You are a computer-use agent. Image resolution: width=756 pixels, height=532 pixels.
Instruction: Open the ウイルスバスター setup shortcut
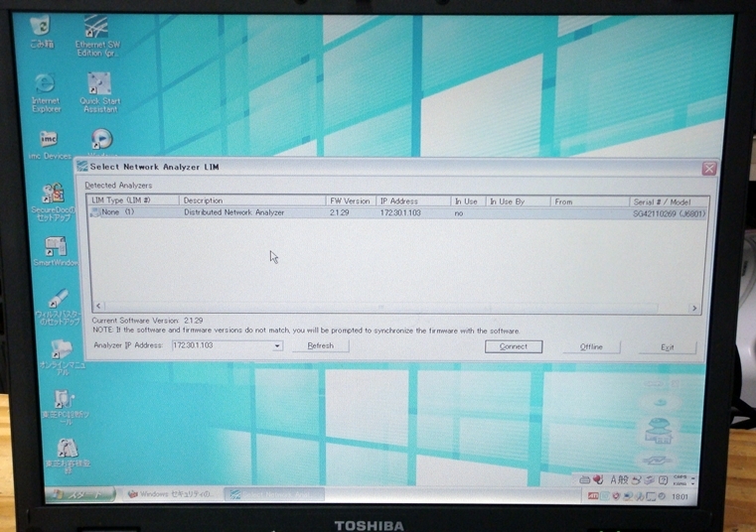click(58, 307)
